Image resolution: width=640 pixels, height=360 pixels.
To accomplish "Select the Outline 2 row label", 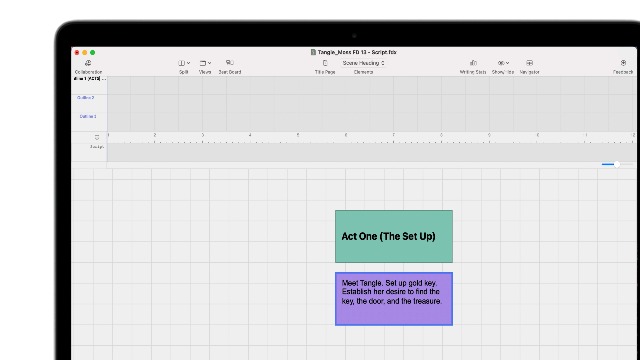I will [x=86, y=98].
